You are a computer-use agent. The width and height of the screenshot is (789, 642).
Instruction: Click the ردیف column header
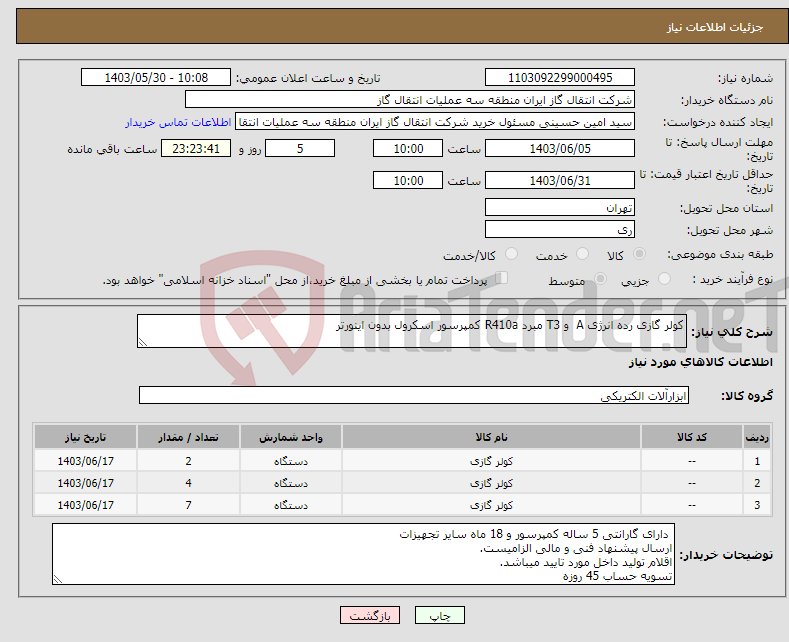pyautogui.click(x=757, y=437)
